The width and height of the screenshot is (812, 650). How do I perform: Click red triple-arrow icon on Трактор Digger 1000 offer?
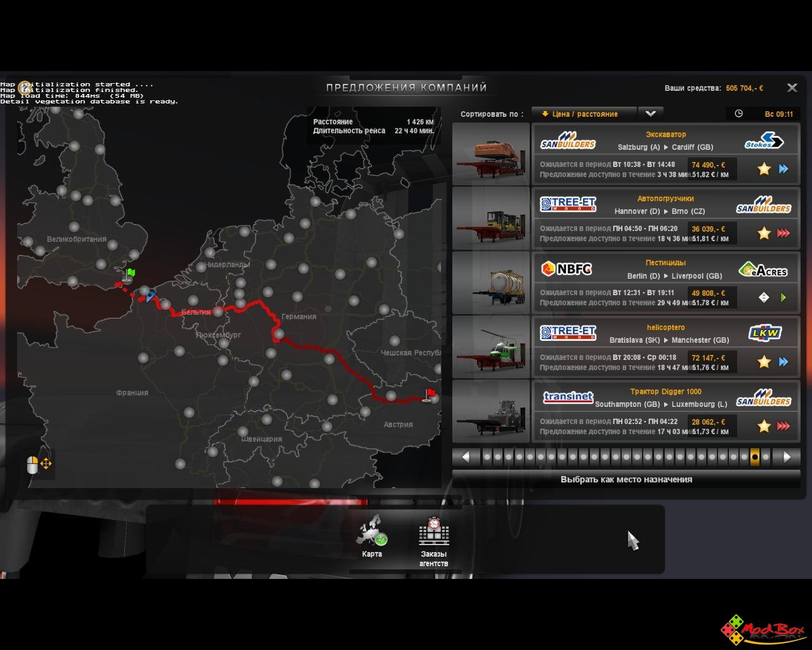click(x=783, y=426)
